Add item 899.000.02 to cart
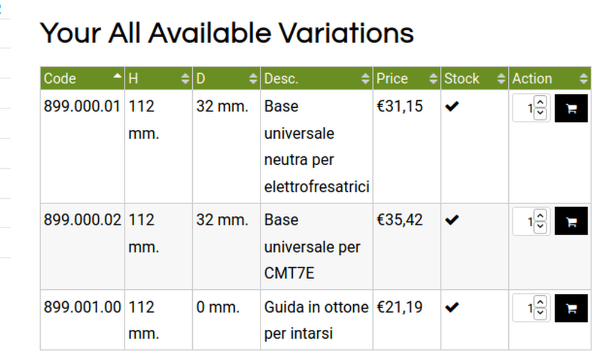613x364 pixels. pos(570,222)
